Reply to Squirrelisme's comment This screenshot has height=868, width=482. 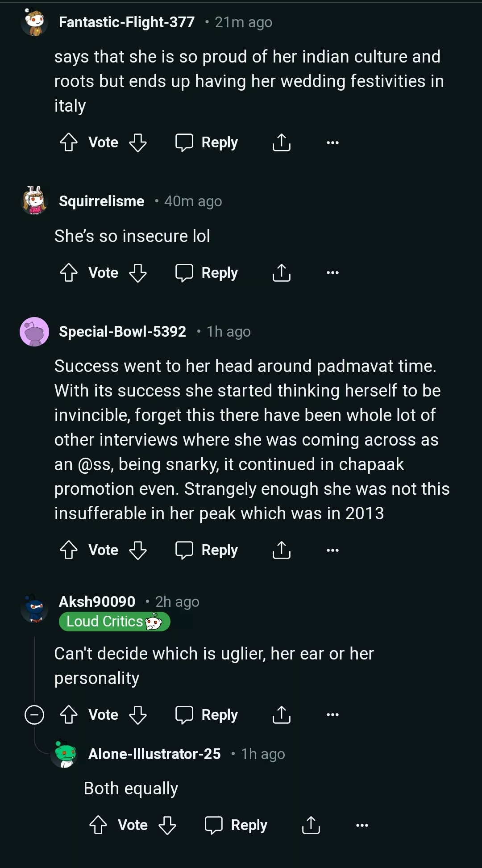click(x=207, y=273)
